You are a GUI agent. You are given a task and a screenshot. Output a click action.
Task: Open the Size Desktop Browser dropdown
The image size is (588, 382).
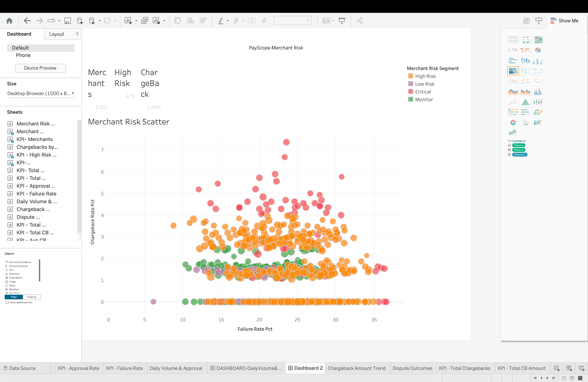[41, 93]
